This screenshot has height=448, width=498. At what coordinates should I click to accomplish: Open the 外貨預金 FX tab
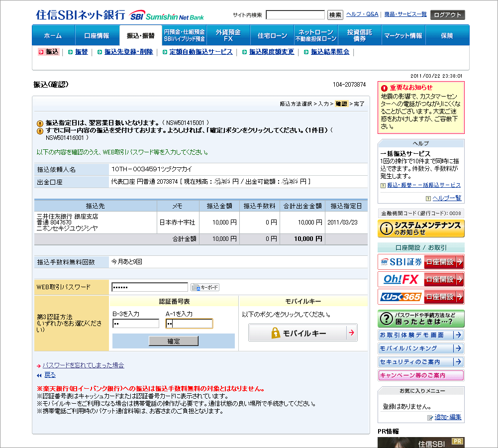[x=228, y=35]
